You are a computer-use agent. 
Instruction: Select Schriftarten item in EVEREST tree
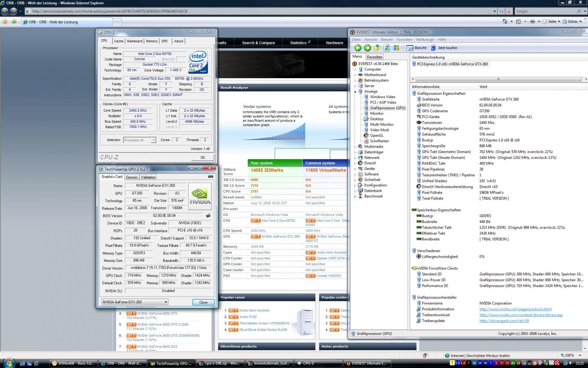(376, 141)
